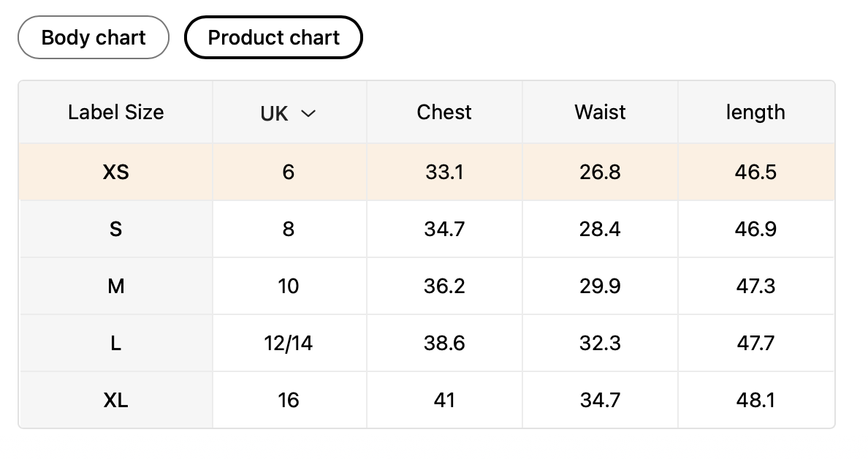Click the Waist column header
The height and width of the screenshot is (462, 868).
pos(600,113)
